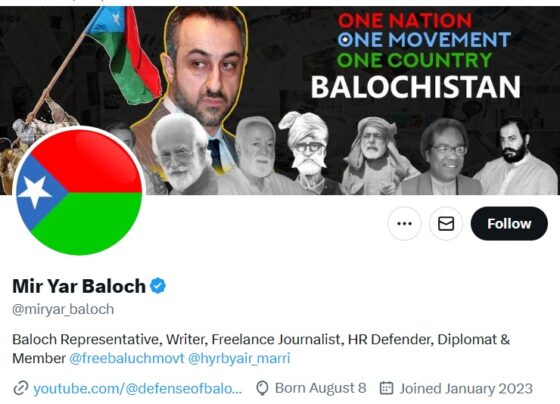560x404 pixels.
Task: Open the @freebaluchmovt mention link
Action: [x=127, y=358]
